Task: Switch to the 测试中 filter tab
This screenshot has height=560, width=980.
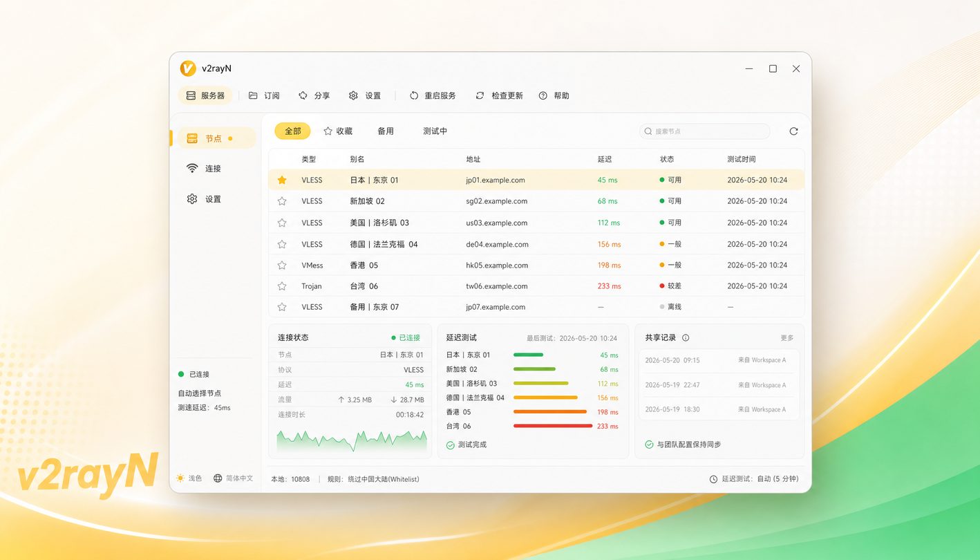Action: pyautogui.click(x=435, y=131)
